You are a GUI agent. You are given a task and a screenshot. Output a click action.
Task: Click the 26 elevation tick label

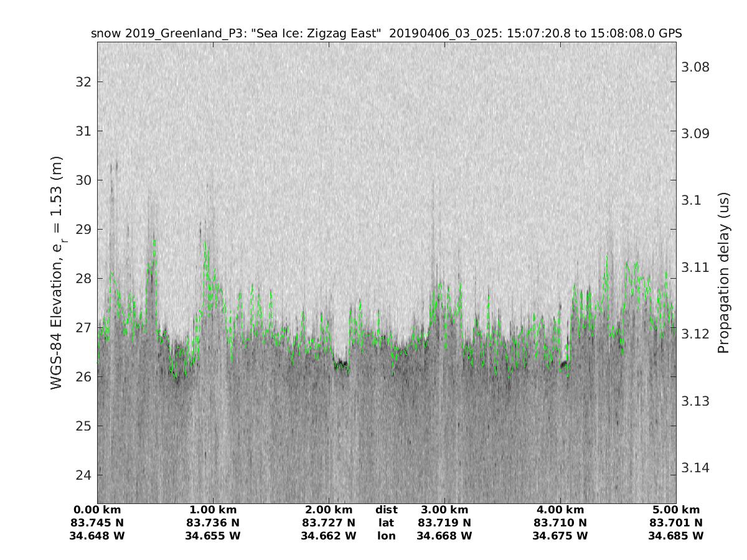(x=82, y=377)
